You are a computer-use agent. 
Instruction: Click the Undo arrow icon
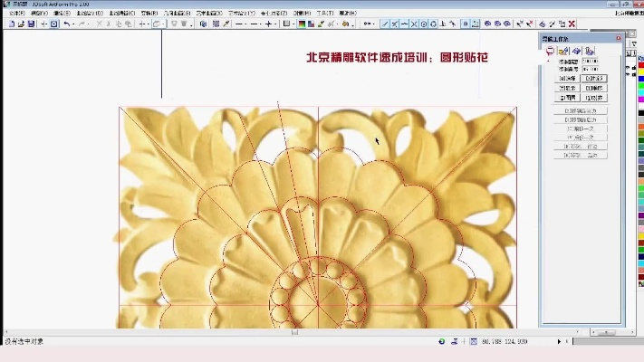click(67, 24)
